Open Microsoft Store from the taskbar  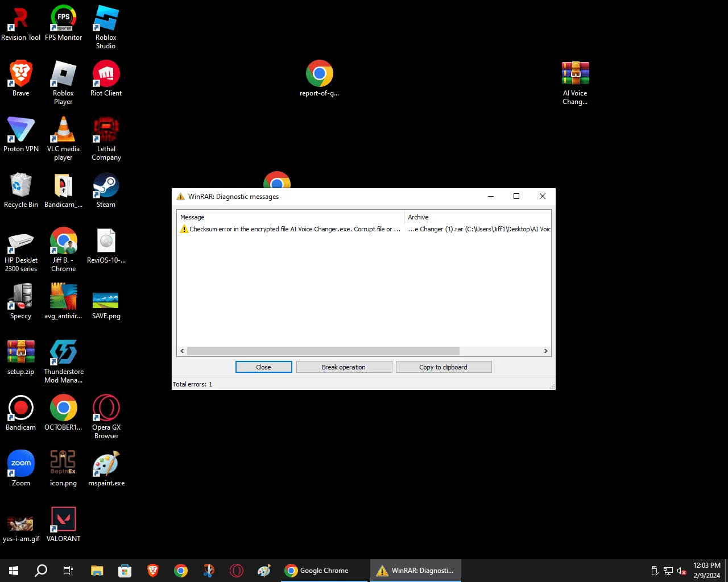click(x=125, y=571)
